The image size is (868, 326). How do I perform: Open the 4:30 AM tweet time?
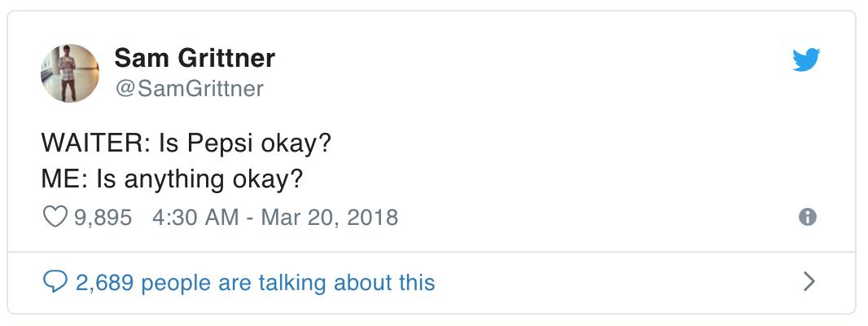click(x=195, y=218)
